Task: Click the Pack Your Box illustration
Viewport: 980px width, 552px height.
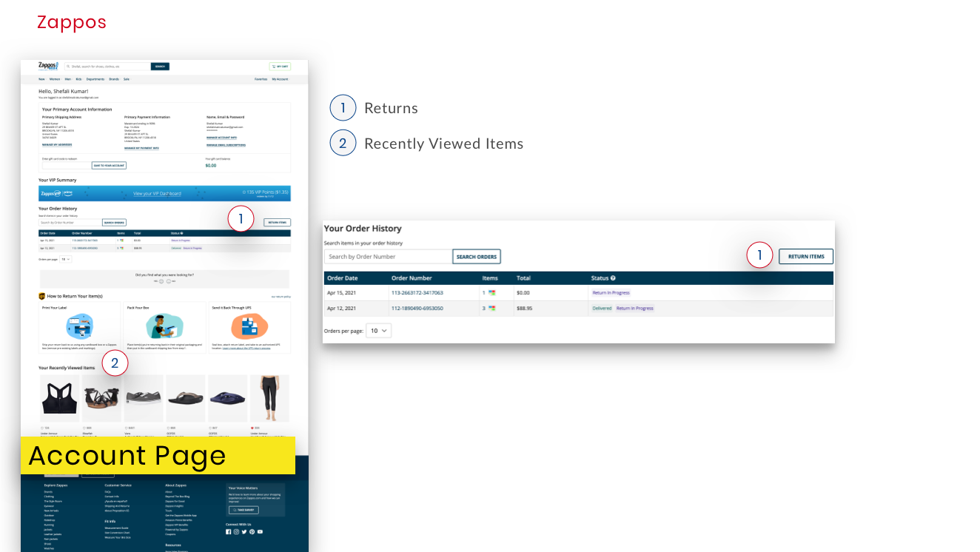Action: coord(164,326)
